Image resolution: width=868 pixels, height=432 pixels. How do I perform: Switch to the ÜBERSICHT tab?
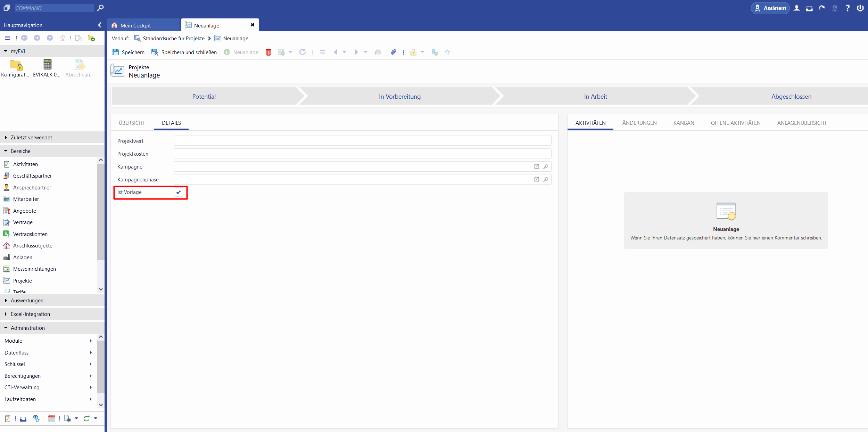[x=132, y=123]
